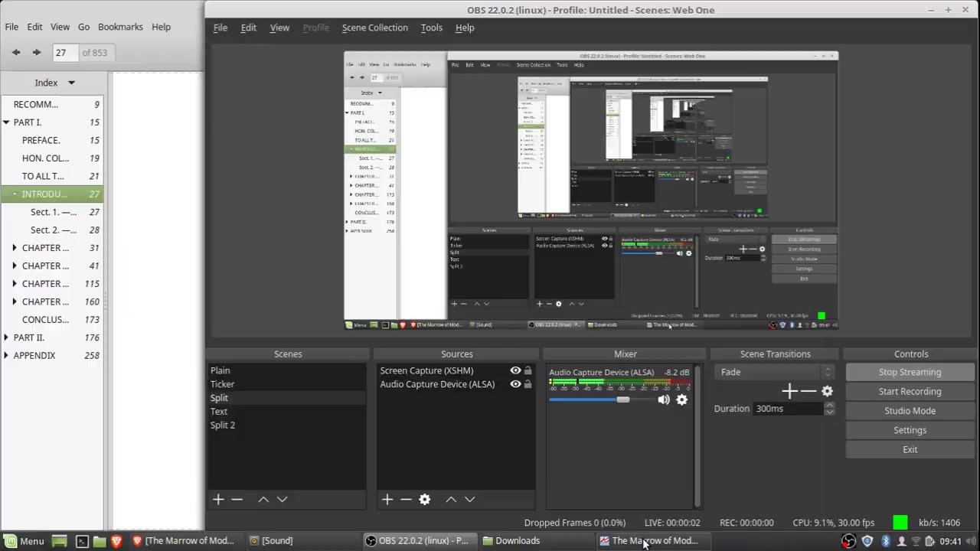980x551 pixels.
Task: Click the page number field showing 27
Action: tap(64, 53)
